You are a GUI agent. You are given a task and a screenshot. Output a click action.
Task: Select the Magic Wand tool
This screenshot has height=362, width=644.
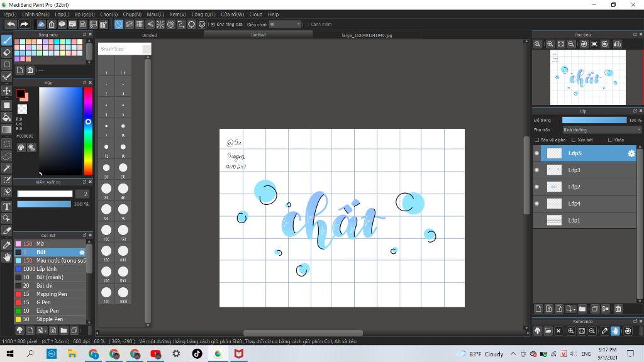point(6,168)
